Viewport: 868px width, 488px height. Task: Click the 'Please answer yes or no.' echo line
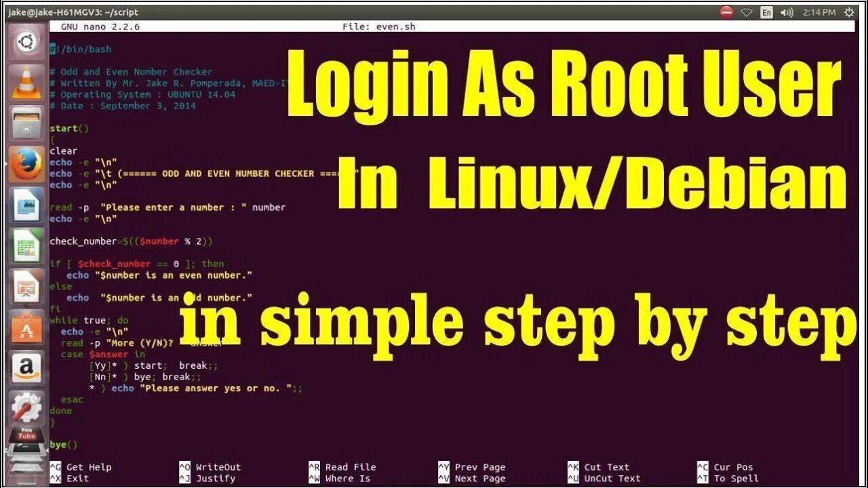pyautogui.click(x=195, y=388)
